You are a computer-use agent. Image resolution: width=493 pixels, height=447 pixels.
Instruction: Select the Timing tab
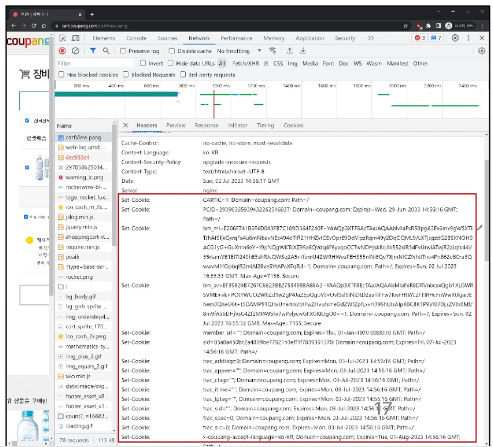coord(265,125)
